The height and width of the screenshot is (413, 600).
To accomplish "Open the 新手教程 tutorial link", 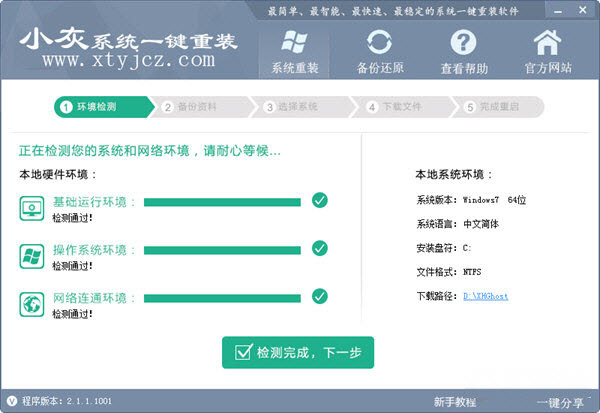I will pos(455,402).
